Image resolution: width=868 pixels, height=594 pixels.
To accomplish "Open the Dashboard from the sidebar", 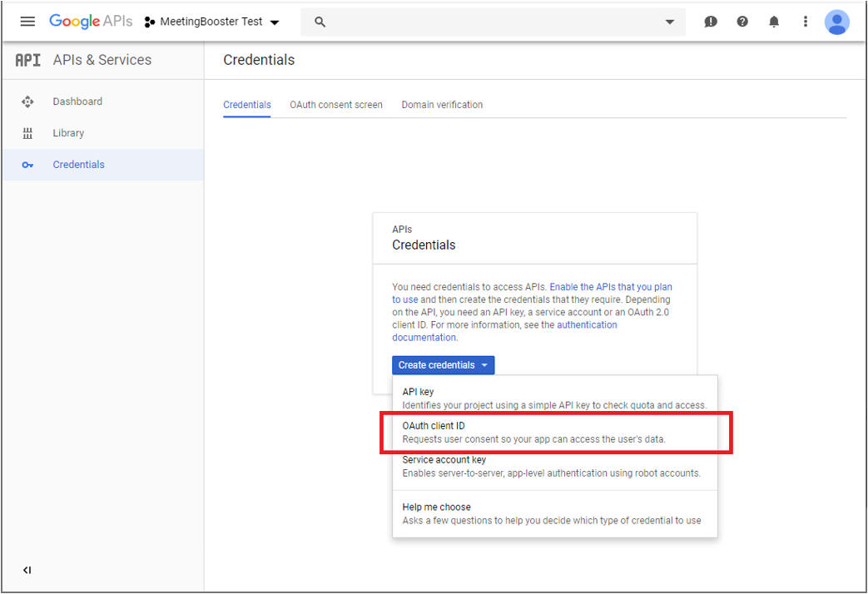I will [x=77, y=101].
